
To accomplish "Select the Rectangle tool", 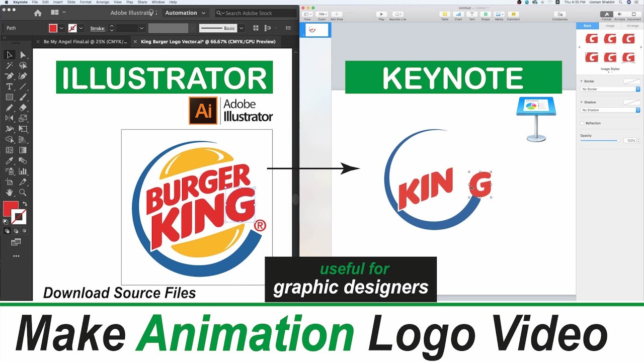I will (9, 97).
